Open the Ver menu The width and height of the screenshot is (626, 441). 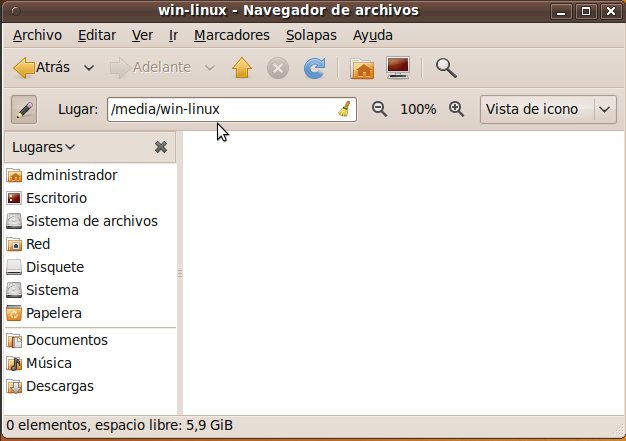(x=143, y=35)
